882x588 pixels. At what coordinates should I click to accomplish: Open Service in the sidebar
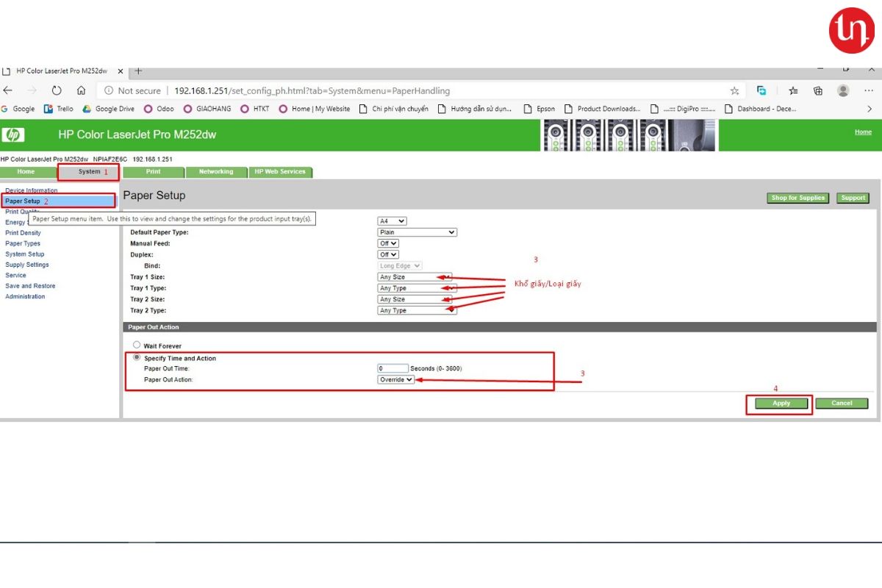(15, 275)
